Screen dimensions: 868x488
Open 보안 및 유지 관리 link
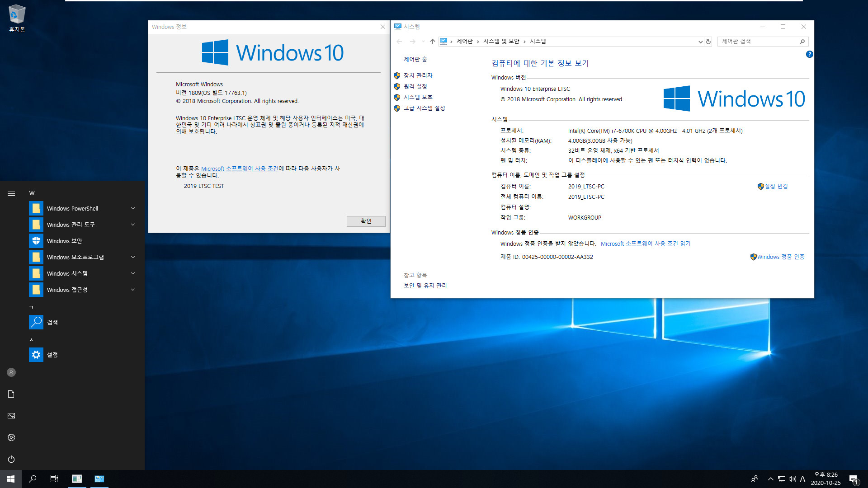click(425, 286)
